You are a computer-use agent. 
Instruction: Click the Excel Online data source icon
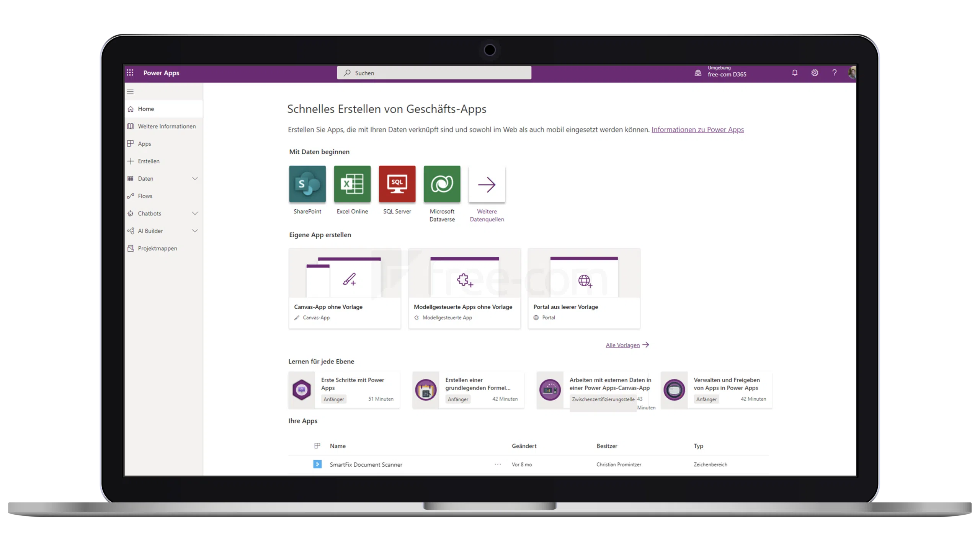click(x=353, y=184)
